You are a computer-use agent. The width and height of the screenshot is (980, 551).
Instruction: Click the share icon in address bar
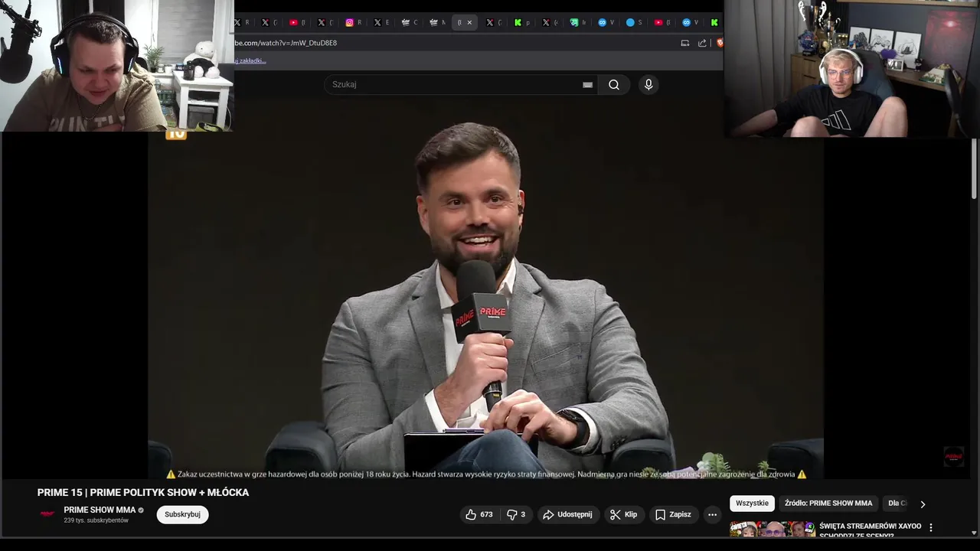pyautogui.click(x=702, y=43)
